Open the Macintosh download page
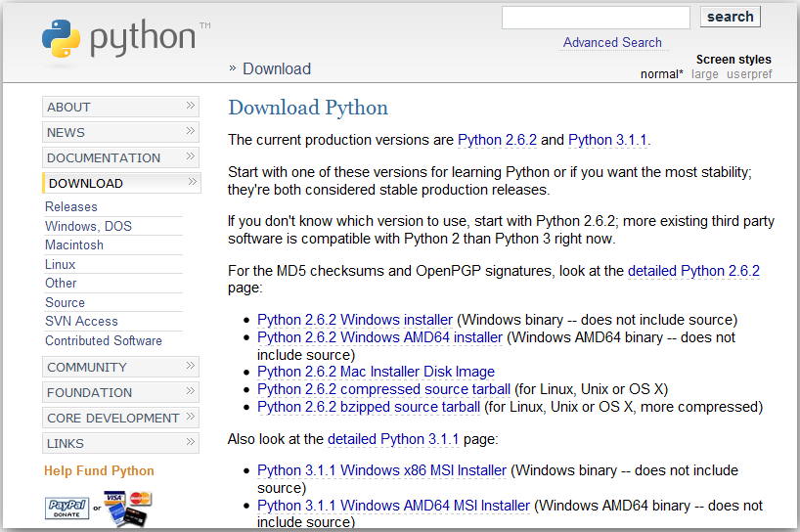 74,244
